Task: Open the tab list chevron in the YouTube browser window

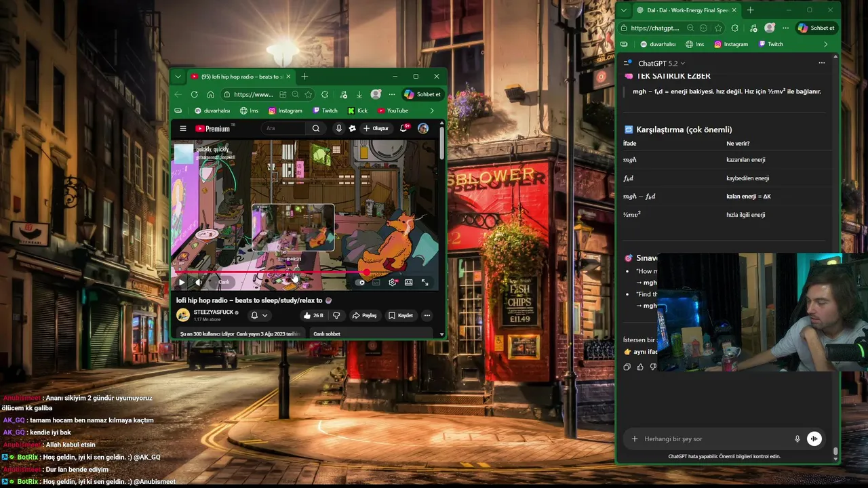Action: 178,77
